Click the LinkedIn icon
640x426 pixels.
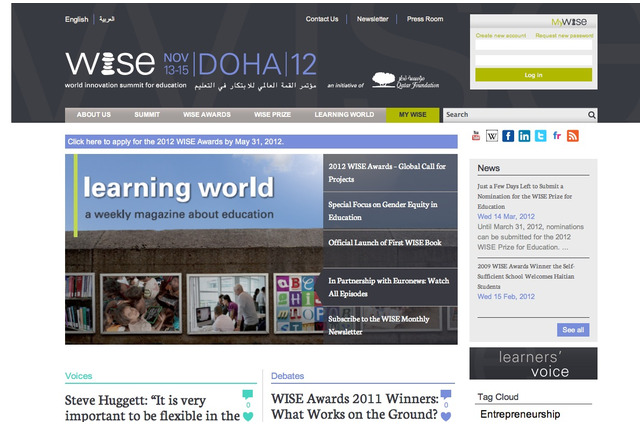click(x=524, y=136)
